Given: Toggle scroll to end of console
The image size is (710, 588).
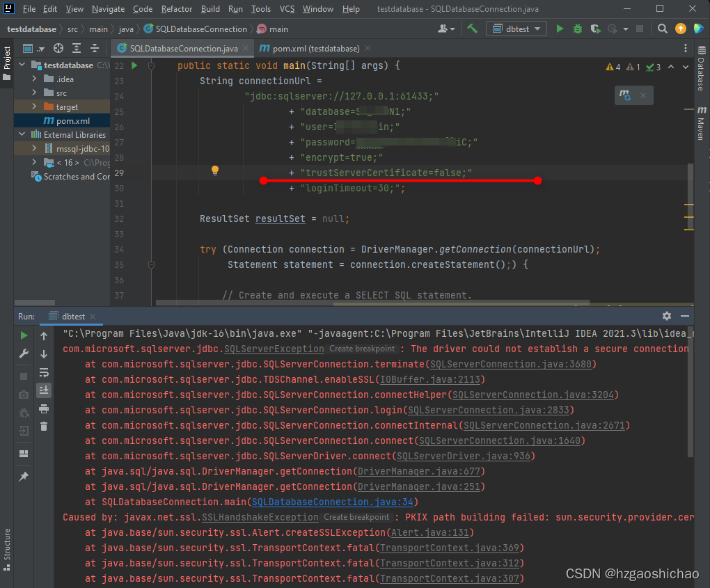Looking at the screenshot, I should point(44,390).
